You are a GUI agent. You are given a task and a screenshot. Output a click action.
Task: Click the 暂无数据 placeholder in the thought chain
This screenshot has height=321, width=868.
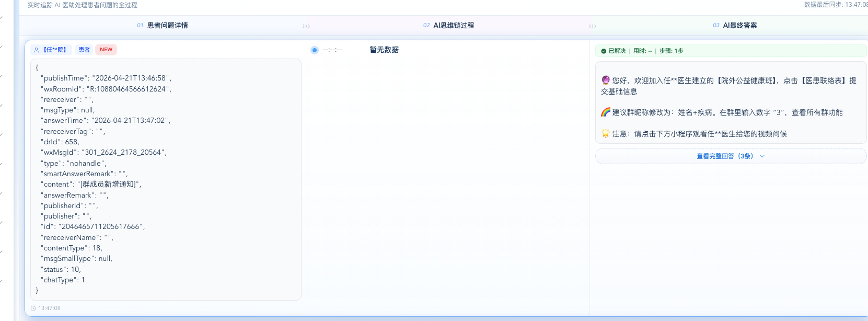click(384, 50)
